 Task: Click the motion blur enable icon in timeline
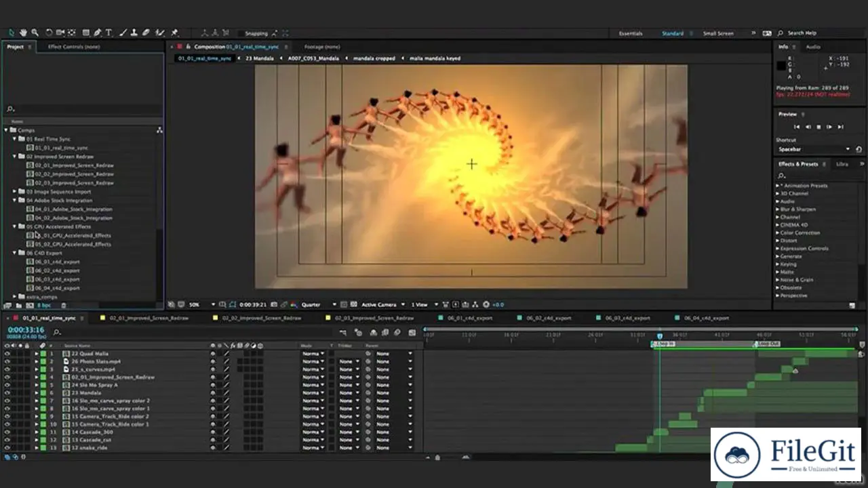coord(397,332)
